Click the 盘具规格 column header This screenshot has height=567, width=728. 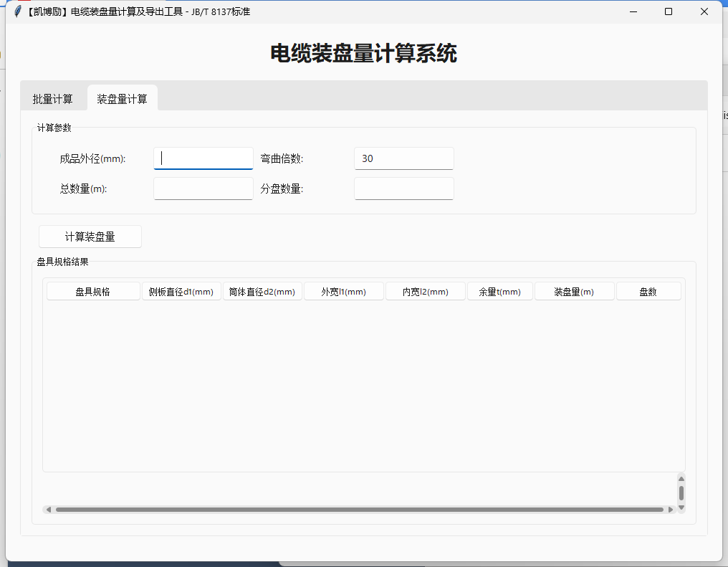tap(94, 290)
